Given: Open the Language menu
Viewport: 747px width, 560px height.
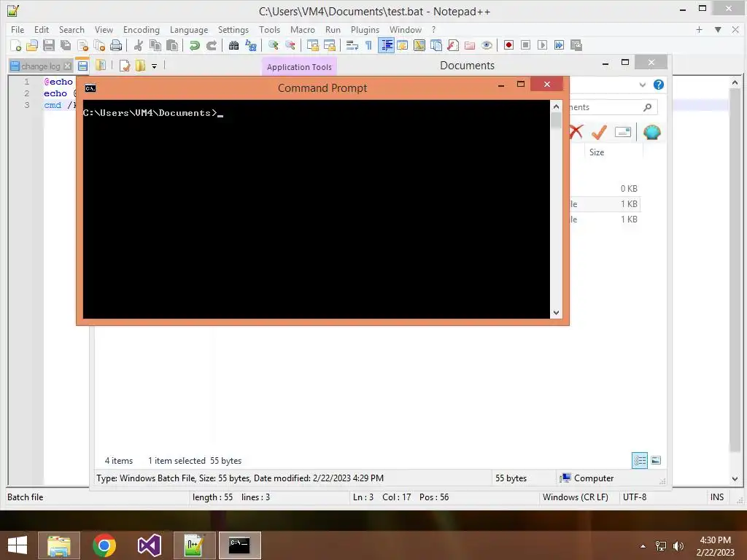Looking at the screenshot, I should 189,29.
